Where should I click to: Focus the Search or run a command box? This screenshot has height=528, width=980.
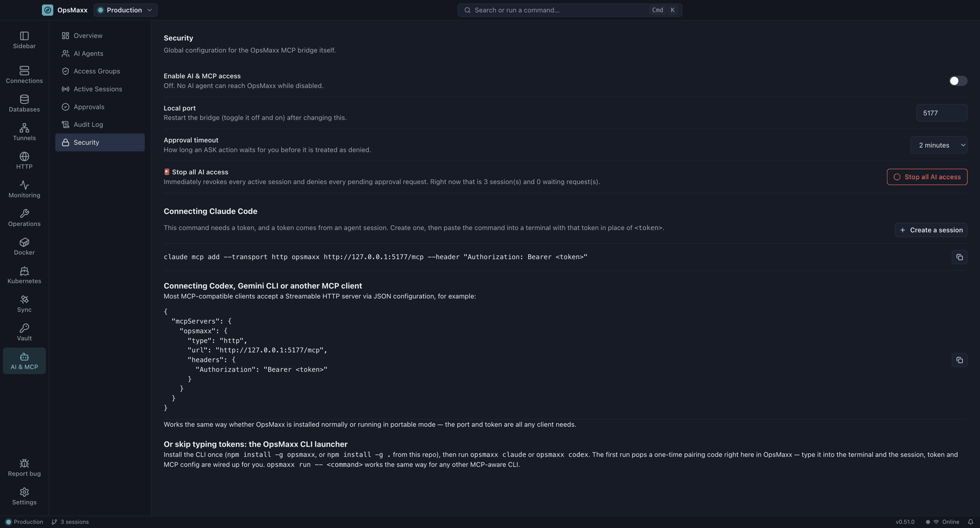pyautogui.click(x=569, y=10)
